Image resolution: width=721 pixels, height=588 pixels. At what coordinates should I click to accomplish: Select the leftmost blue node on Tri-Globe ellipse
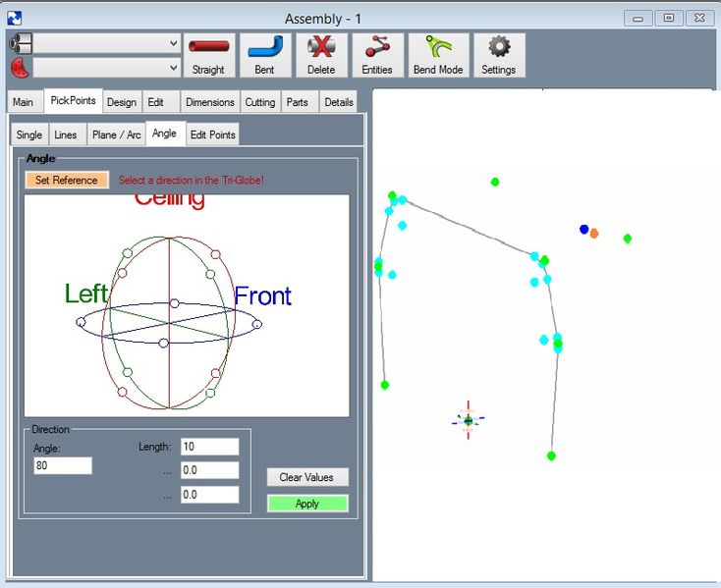(81, 322)
